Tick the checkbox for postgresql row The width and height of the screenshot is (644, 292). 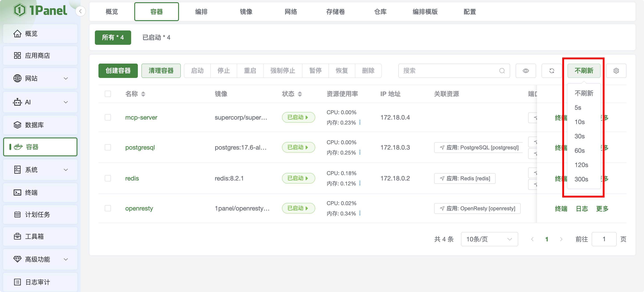(x=108, y=147)
